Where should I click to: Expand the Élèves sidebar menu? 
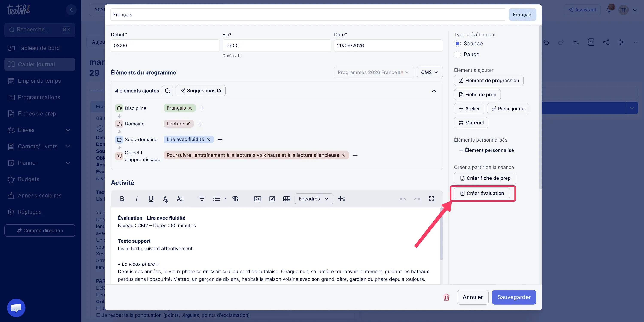coord(68,130)
